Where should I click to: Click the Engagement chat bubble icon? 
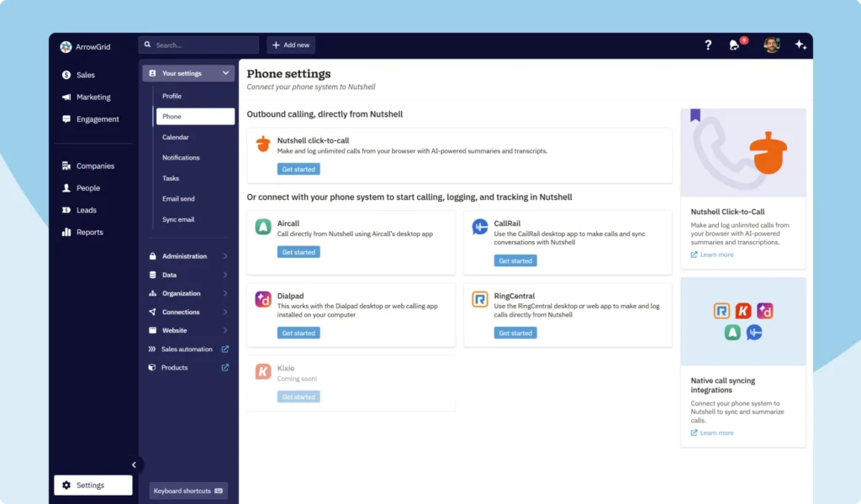(66, 118)
